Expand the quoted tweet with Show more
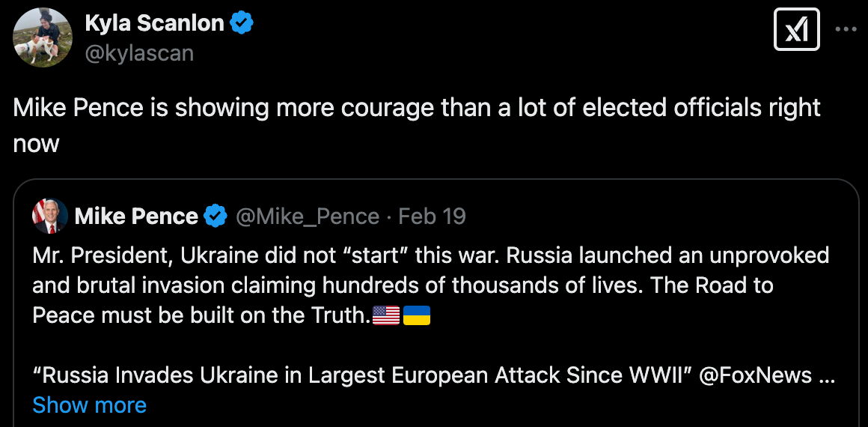Screen dimensions: 868x427 pyautogui.click(x=90, y=405)
